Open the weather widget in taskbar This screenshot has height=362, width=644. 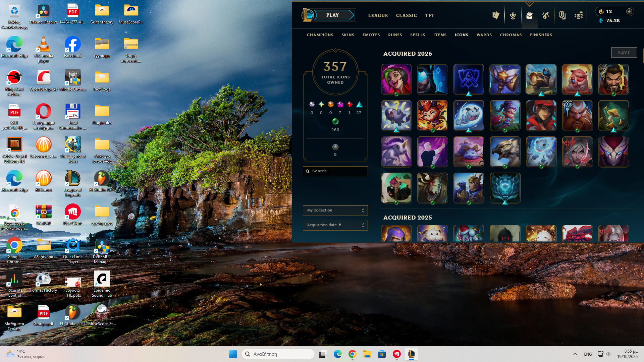click(26, 354)
